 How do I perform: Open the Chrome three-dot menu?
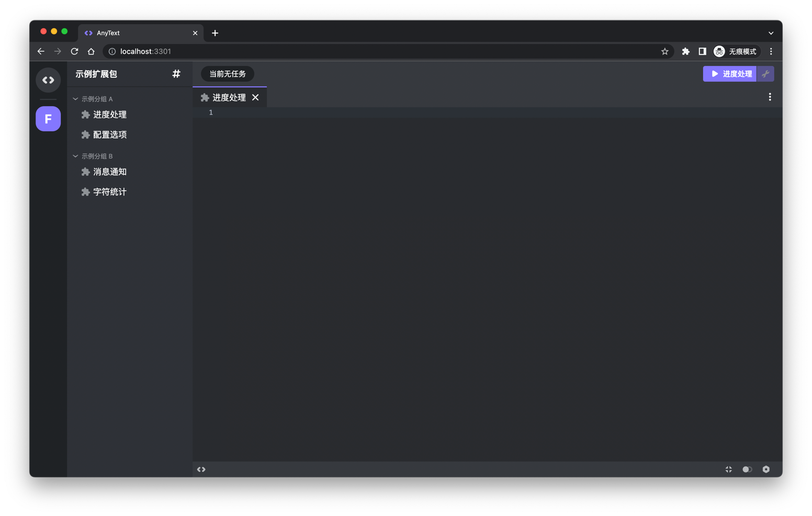pos(771,51)
